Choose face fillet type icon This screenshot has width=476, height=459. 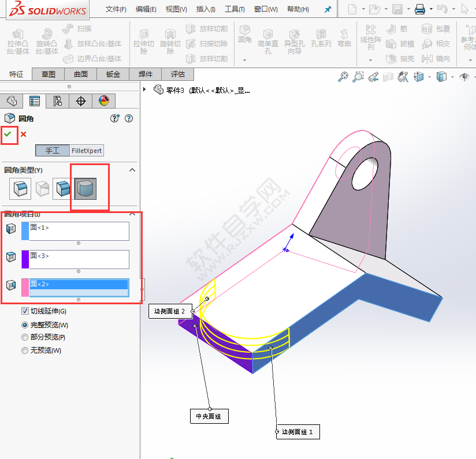63,188
